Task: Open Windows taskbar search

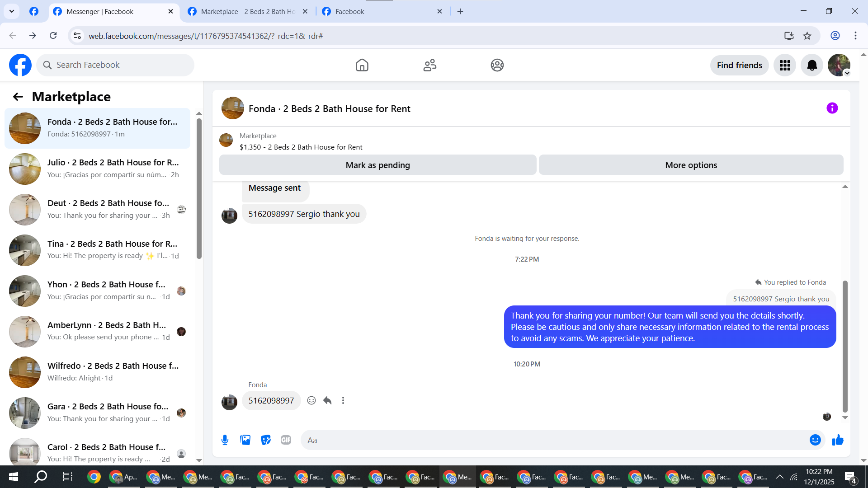Action: (41, 477)
